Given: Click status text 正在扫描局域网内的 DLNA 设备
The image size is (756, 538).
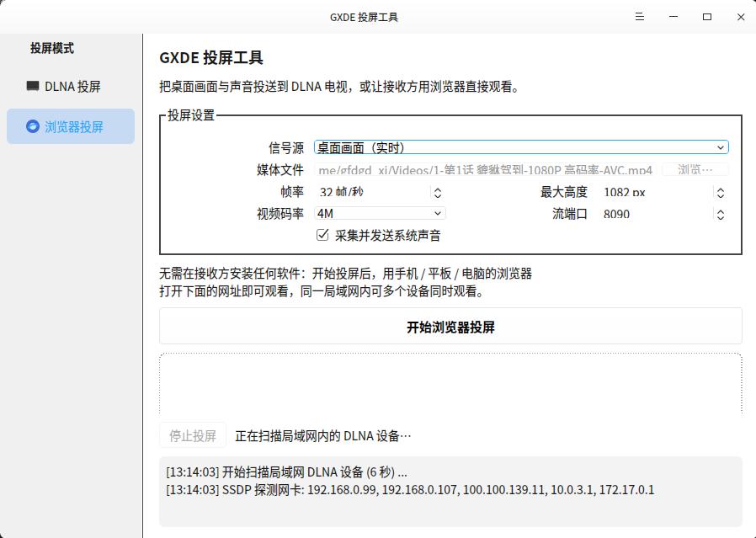Looking at the screenshot, I should [323, 436].
